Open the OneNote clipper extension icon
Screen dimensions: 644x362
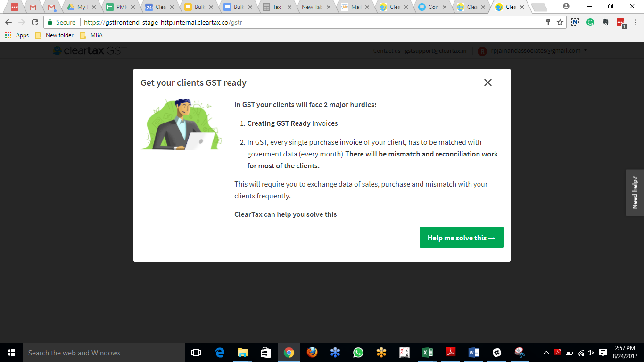tap(575, 22)
